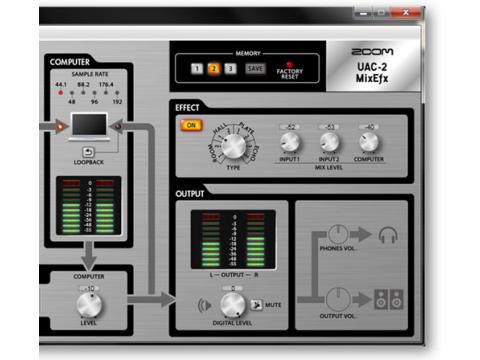480x360 pixels.
Task: Select the 44.1 sample rate indicator
Action: 61,92
